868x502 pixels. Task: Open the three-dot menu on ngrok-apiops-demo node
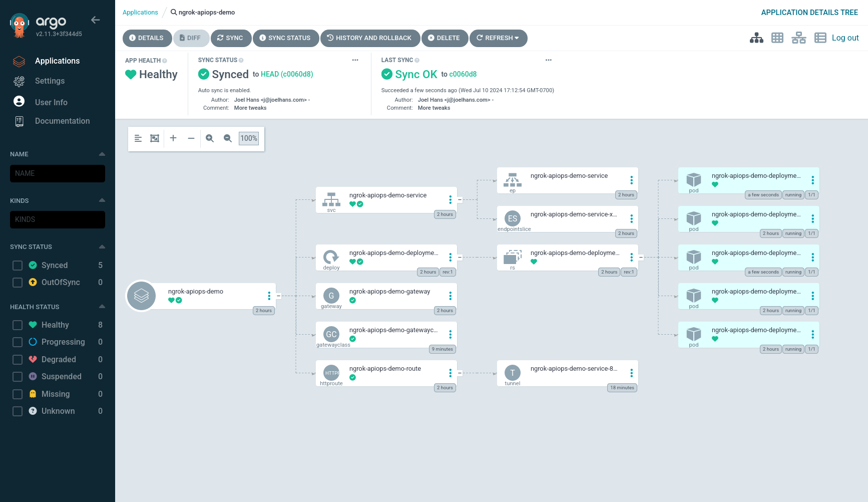[x=269, y=296]
